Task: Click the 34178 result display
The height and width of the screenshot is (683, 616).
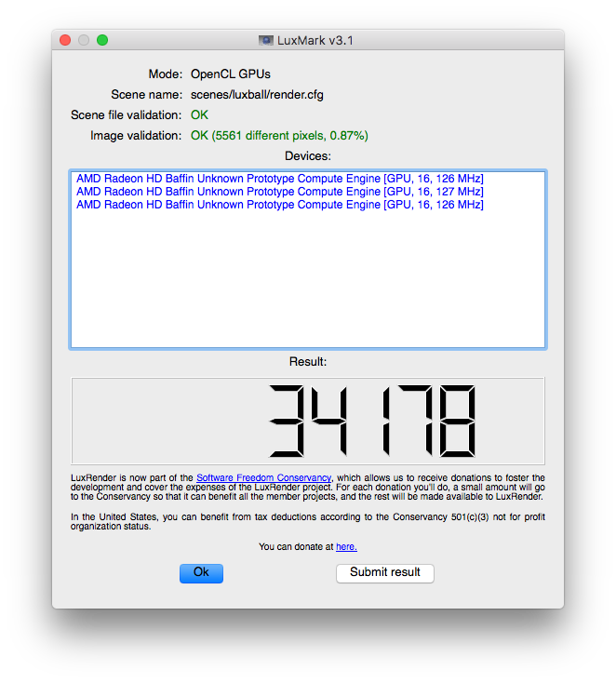Action: pos(308,421)
